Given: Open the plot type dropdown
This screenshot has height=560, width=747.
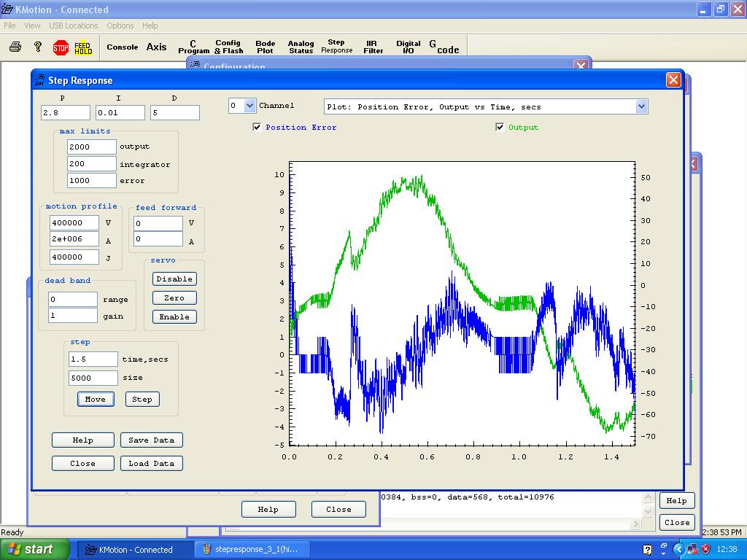Looking at the screenshot, I should coord(641,107).
